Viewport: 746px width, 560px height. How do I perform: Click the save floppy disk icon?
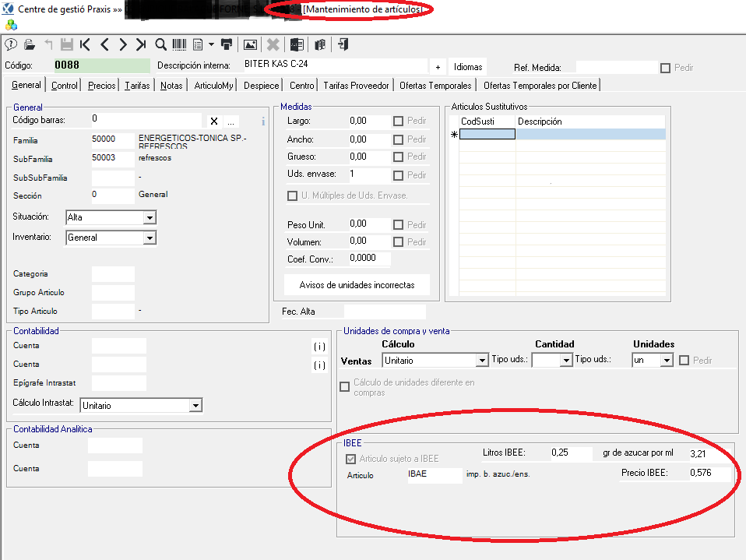coord(67,44)
